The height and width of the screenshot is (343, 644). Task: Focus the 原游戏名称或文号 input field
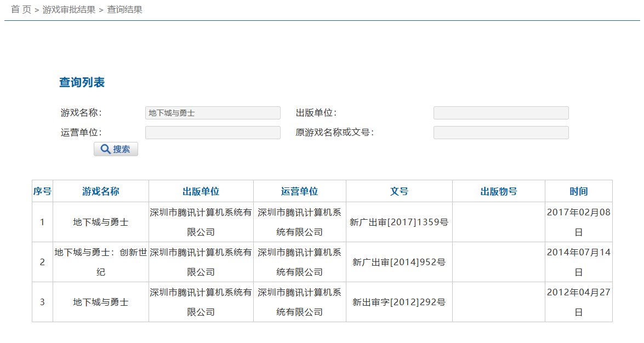(501, 133)
